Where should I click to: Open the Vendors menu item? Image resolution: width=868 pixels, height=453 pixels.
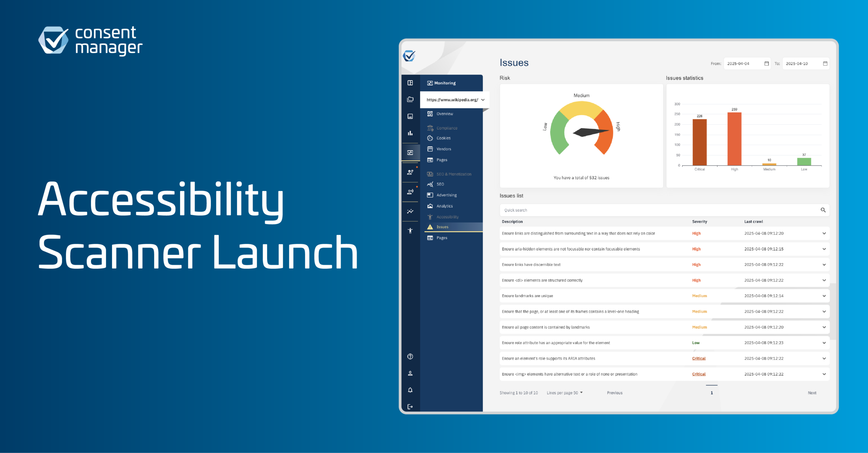tap(439, 149)
